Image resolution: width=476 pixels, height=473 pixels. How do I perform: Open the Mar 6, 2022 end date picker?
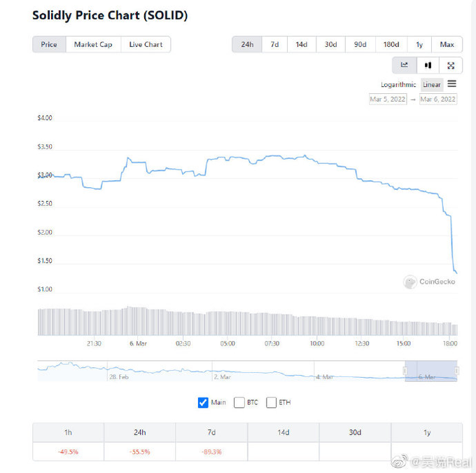438,99
